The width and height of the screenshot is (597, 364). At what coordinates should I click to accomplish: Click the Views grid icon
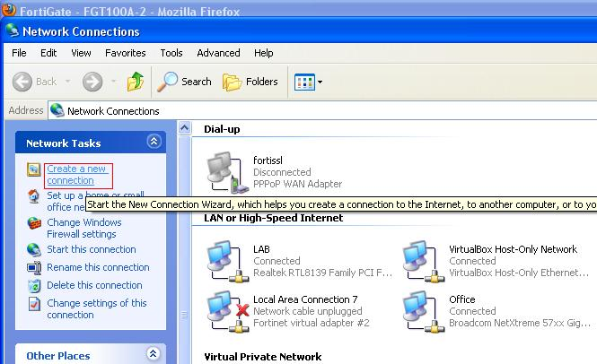tap(304, 82)
